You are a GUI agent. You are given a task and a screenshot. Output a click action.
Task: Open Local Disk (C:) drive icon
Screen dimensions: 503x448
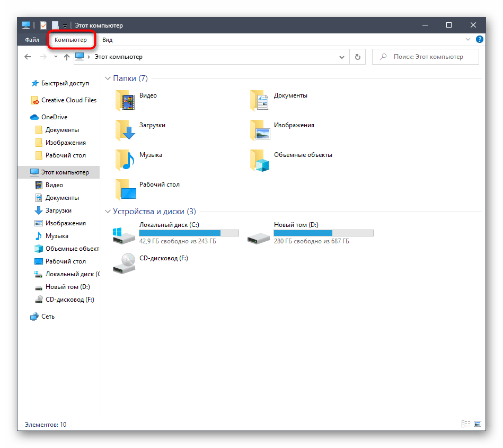pos(124,234)
